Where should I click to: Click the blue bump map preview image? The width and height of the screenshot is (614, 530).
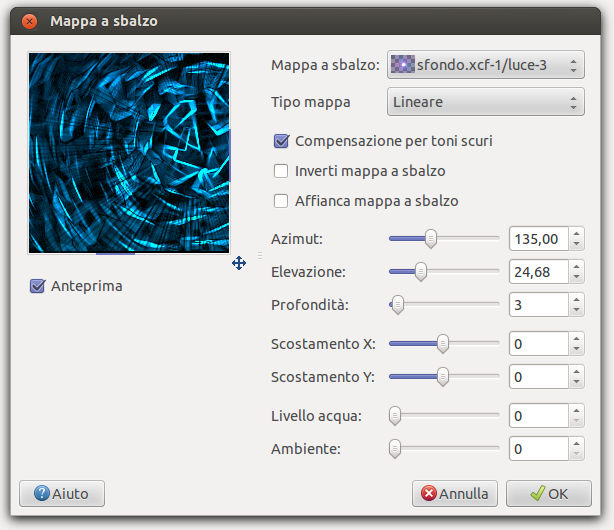pyautogui.click(x=129, y=153)
